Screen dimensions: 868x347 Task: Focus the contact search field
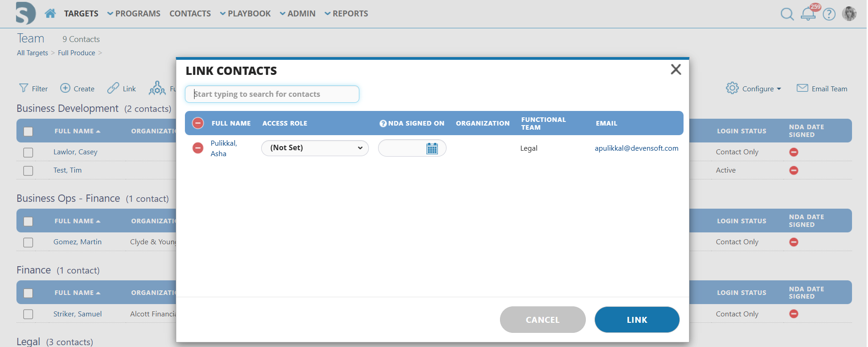(x=272, y=94)
